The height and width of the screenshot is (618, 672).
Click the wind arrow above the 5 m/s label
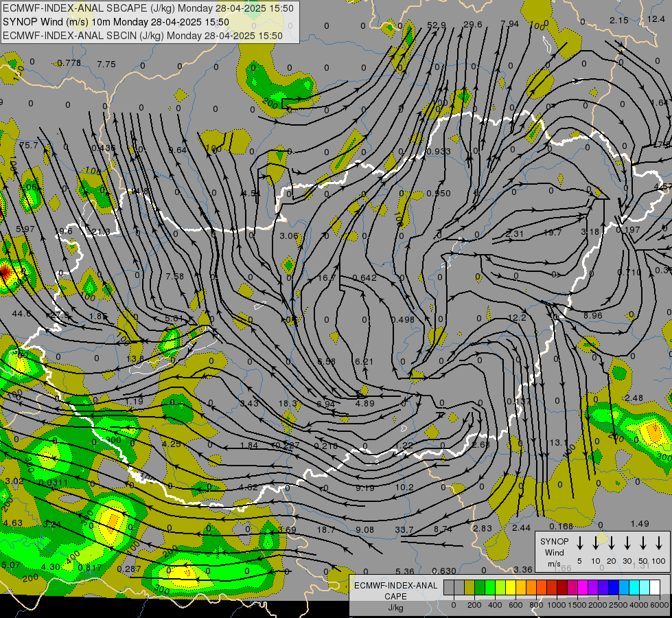(579, 543)
